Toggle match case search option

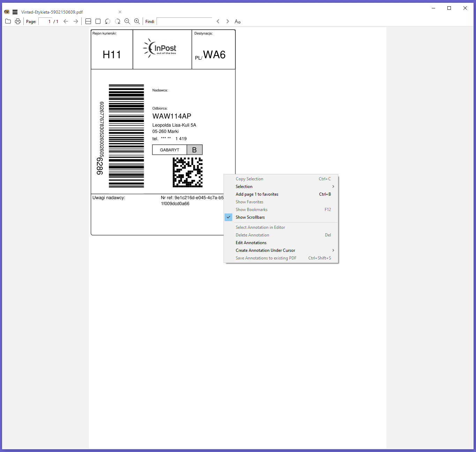point(237,21)
